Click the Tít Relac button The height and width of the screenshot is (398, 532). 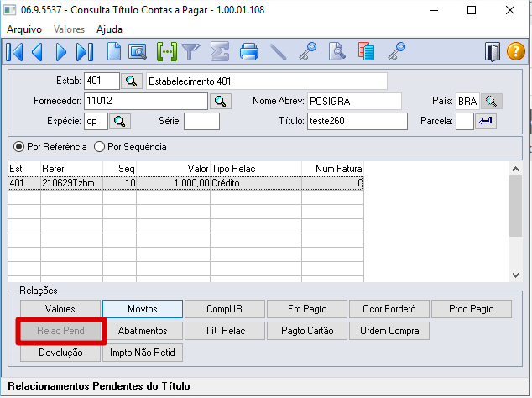225,331
